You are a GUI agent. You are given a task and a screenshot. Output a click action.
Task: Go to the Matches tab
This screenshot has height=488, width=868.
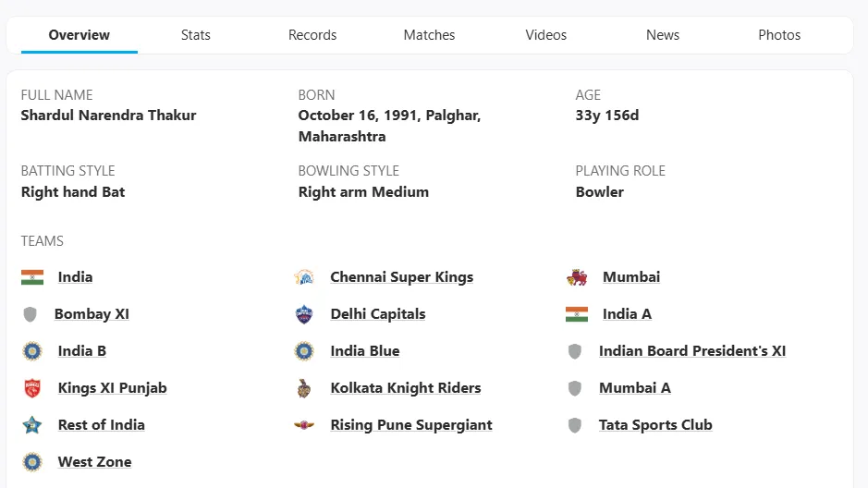[429, 35]
